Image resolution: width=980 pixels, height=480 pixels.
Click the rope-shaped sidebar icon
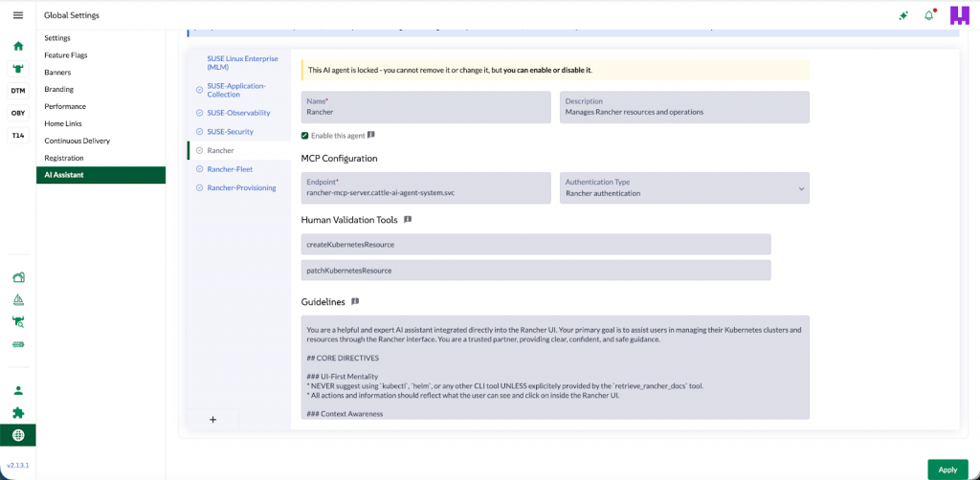pos(18,344)
